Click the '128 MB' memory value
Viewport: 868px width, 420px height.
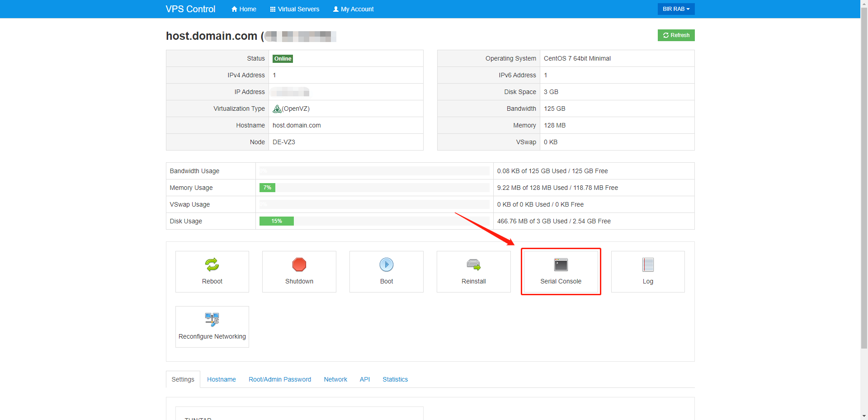coord(555,125)
